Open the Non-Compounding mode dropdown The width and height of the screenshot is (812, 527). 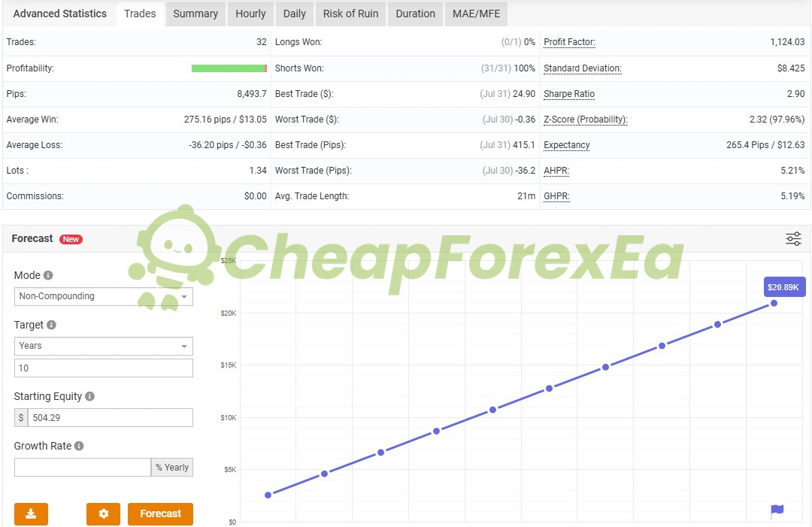104,297
